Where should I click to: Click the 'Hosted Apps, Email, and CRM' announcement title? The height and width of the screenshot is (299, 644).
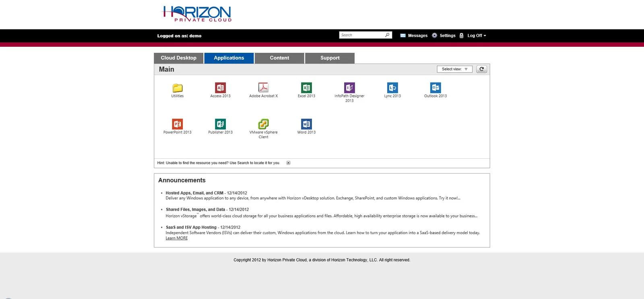click(194, 193)
